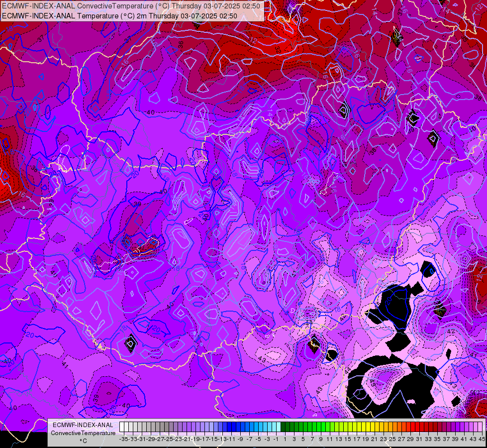
Task: Click the -5 tick label in legend
Action: [258, 440]
